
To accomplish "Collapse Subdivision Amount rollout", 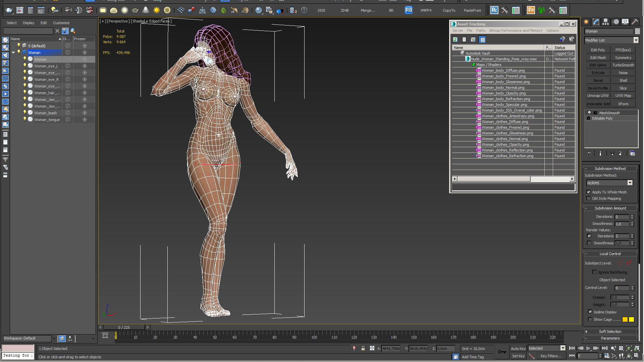I will [x=610, y=208].
